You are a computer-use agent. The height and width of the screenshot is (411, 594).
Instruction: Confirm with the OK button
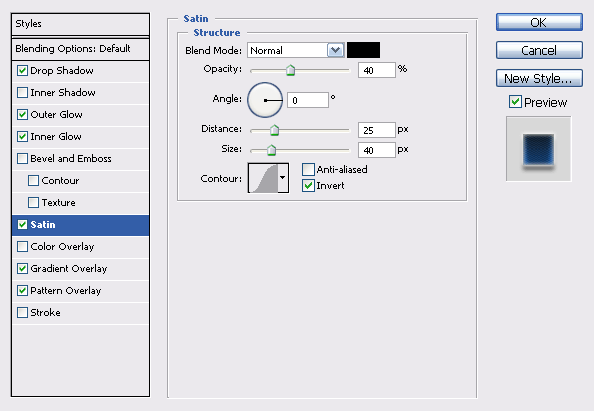(539, 22)
